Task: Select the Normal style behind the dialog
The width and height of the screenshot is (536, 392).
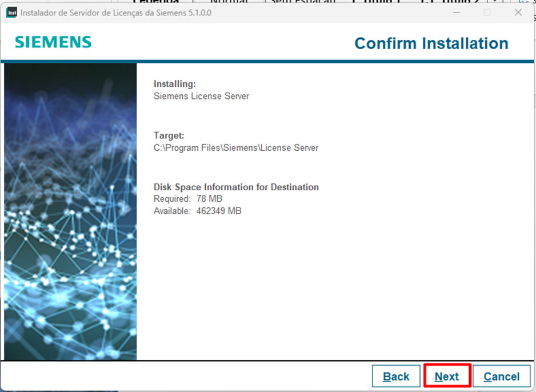Action: coord(229,2)
